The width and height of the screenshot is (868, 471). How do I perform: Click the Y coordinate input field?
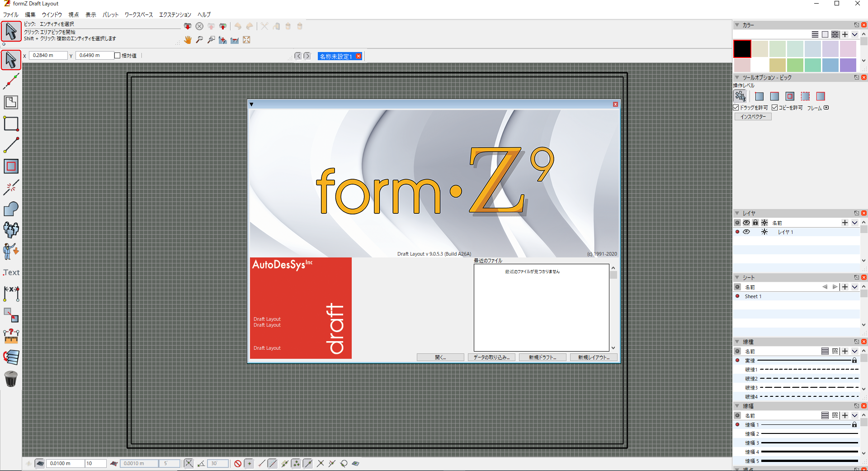coord(94,55)
